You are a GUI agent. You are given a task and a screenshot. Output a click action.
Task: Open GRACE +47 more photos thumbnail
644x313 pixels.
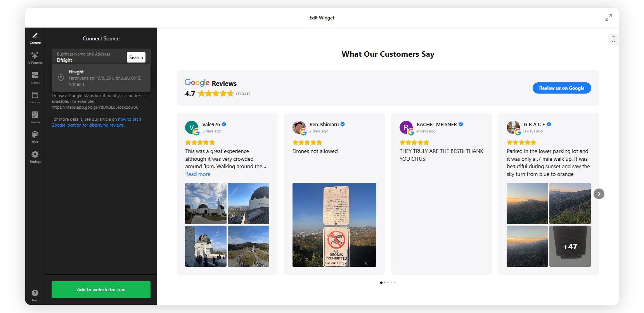pyautogui.click(x=570, y=246)
